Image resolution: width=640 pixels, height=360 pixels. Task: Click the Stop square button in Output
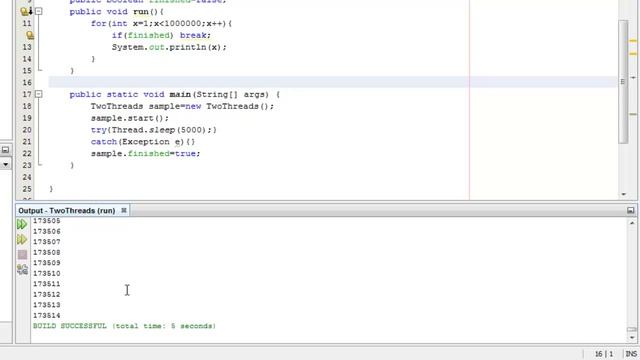[22, 255]
